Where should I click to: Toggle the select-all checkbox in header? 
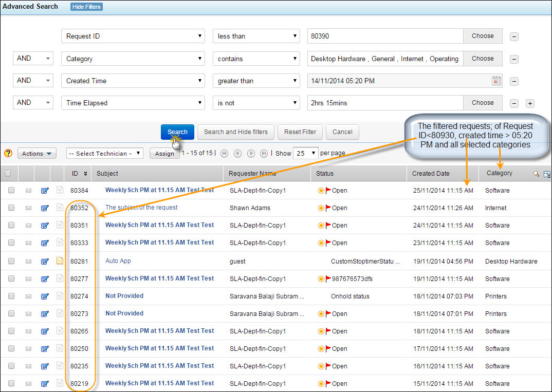[8, 173]
